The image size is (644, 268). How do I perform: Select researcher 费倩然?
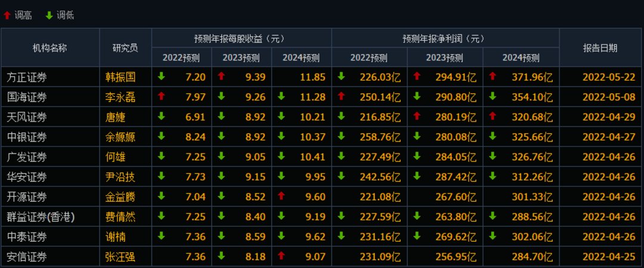(120, 217)
